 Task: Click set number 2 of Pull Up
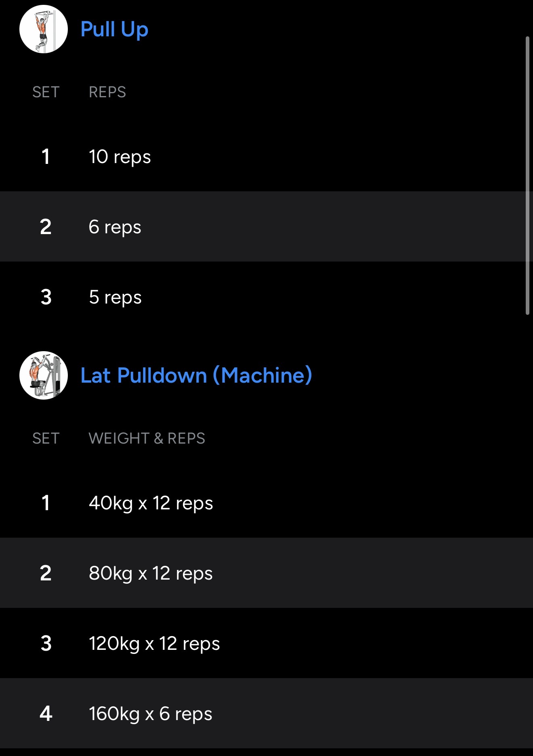46,227
